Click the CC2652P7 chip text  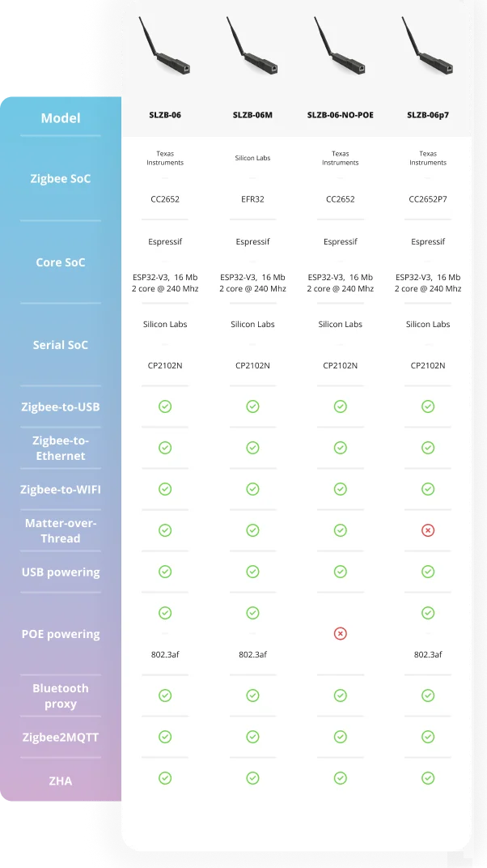[x=428, y=199]
